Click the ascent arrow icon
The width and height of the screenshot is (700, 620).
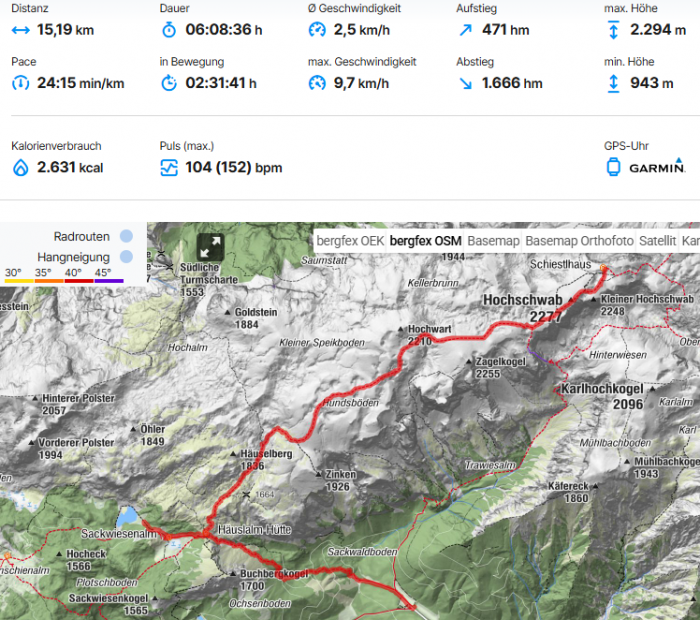pyautogui.click(x=466, y=30)
